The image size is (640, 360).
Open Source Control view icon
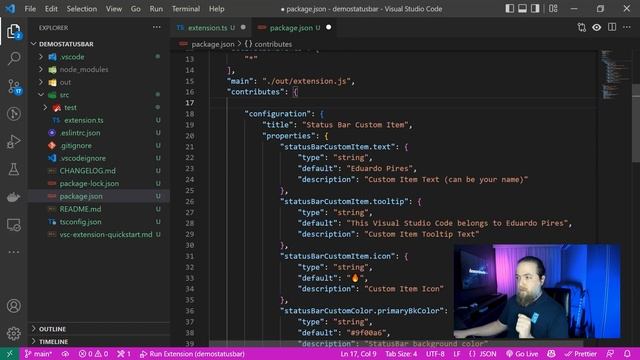tap(14, 87)
